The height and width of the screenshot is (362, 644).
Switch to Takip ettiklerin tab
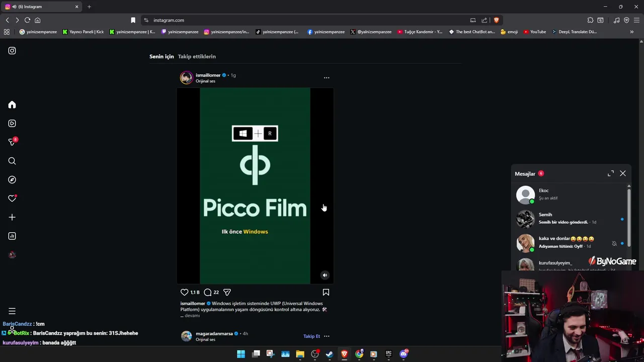pos(197,56)
